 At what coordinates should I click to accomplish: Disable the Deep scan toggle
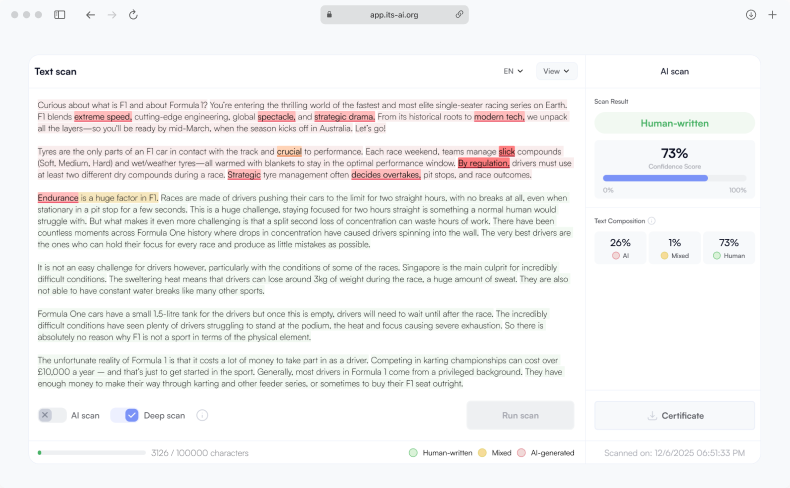click(x=124, y=415)
